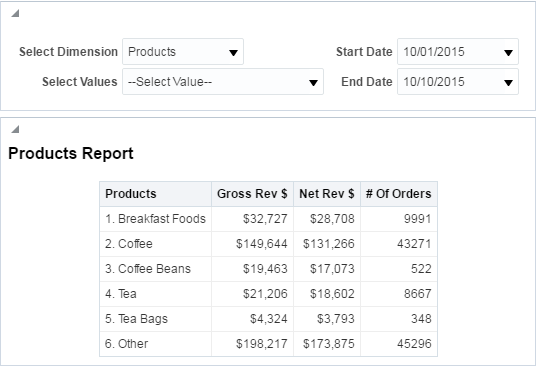Click the Net Rev $ column header
The width and height of the screenshot is (538, 366).
(x=327, y=194)
